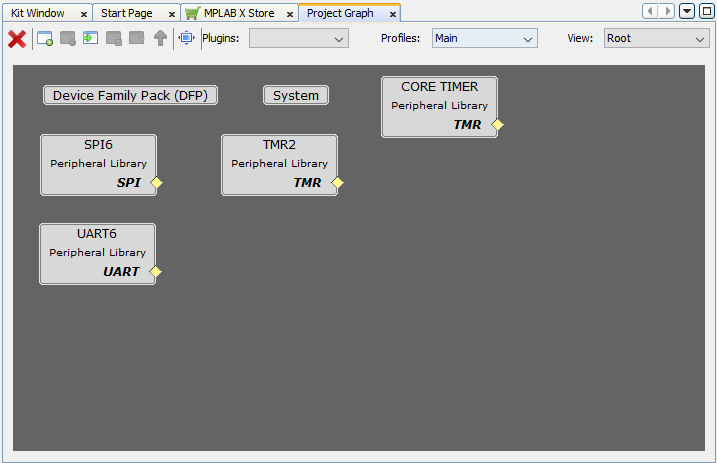Click the add new group icon
This screenshot has height=463, width=717.
45,39
